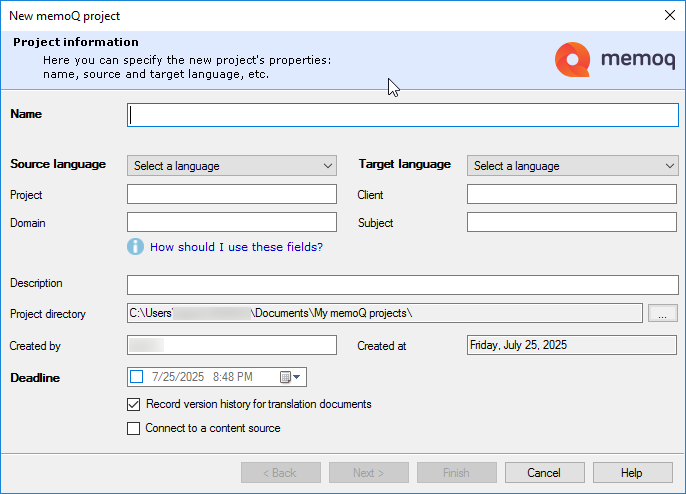Enable the Deadline checkbox
Viewport: 686px width, 494px height.
[137, 377]
